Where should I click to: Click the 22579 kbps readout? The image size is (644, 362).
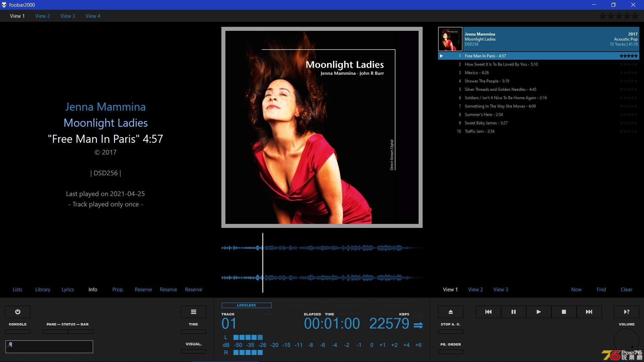coord(389,324)
